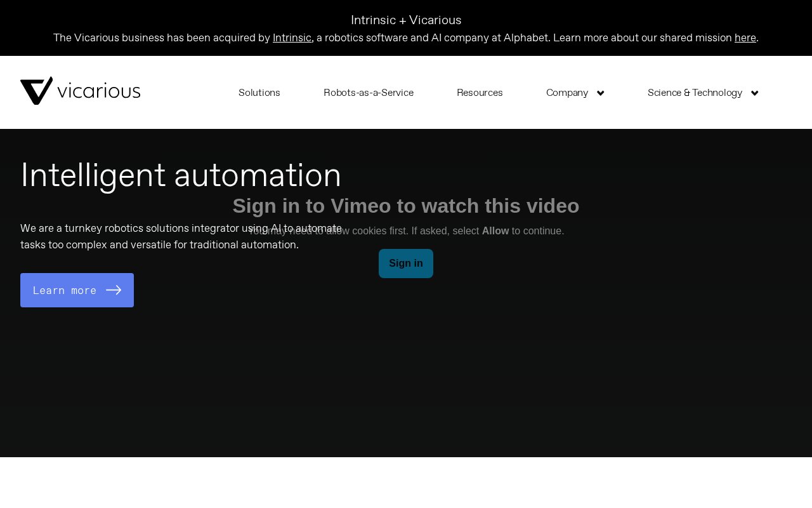Follow the Intrinsic link in the banner
Viewport: 812px width, 508px height.
point(292,37)
